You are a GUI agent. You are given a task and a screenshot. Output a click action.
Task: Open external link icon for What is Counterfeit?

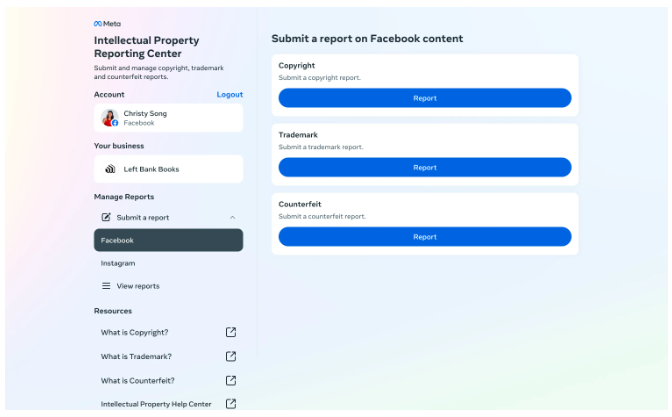[231, 380]
